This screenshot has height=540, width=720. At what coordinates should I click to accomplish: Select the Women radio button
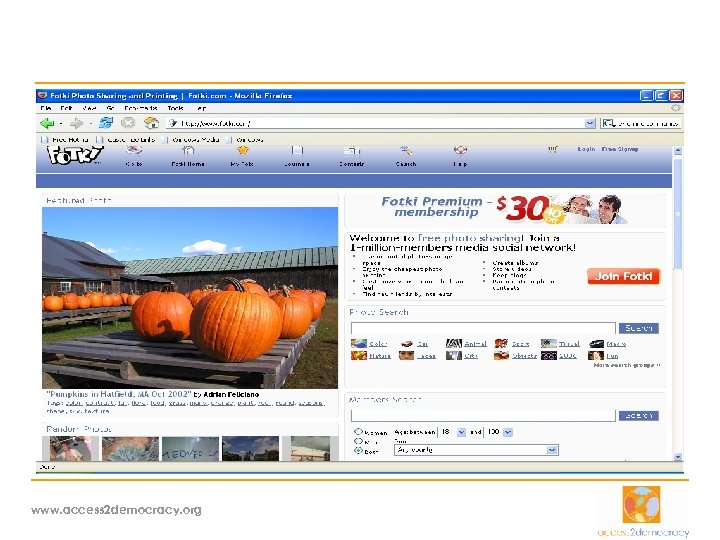coord(358,432)
